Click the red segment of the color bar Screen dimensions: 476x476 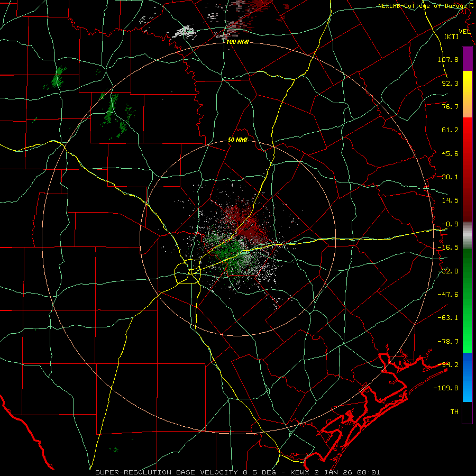pyautogui.click(x=467, y=169)
